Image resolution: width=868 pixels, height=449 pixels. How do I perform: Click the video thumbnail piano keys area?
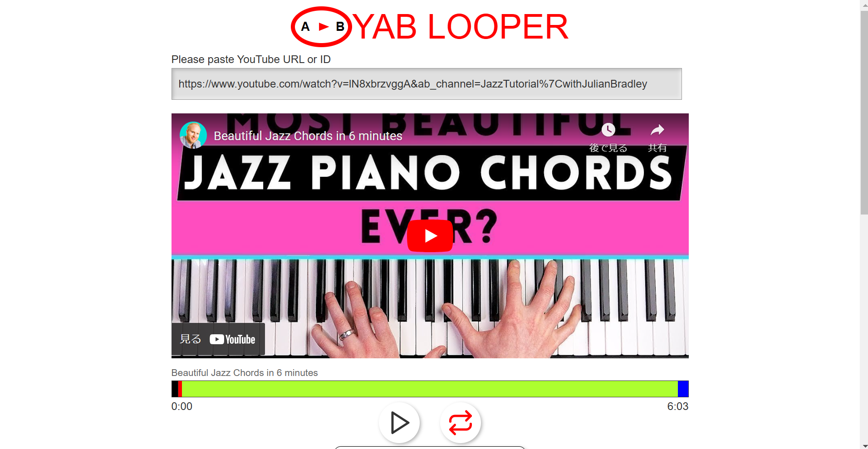click(430, 308)
